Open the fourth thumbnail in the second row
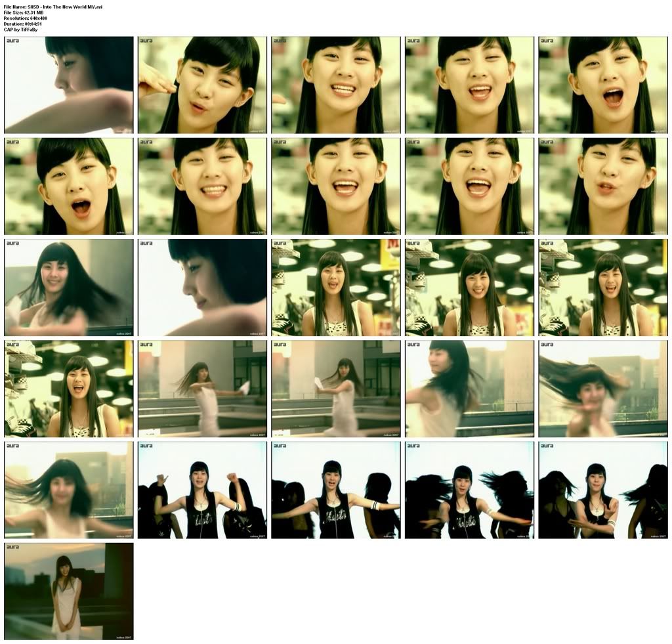The height and width of the screenshot is (644, 672). coord(470,186)
